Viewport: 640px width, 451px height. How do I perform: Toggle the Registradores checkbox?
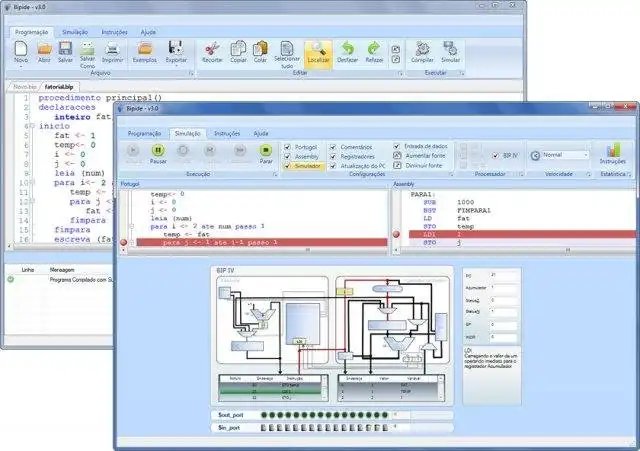(333, 156)
